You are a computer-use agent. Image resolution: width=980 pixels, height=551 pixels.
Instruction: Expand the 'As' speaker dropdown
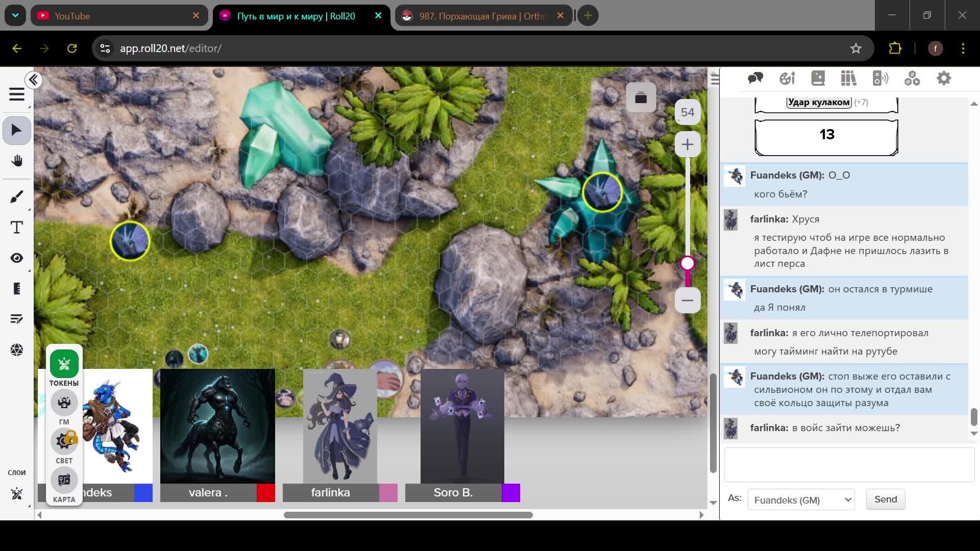click(801, 500)
